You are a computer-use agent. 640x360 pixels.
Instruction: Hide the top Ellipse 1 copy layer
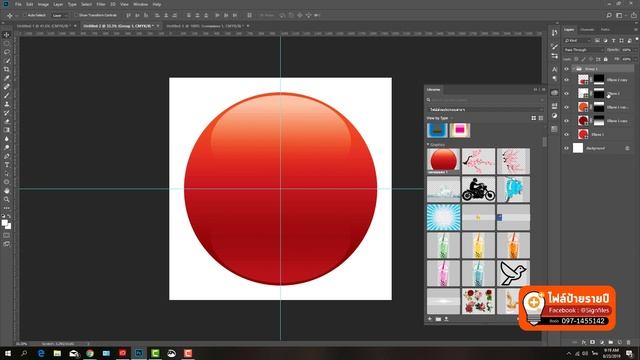click(566, 80)
